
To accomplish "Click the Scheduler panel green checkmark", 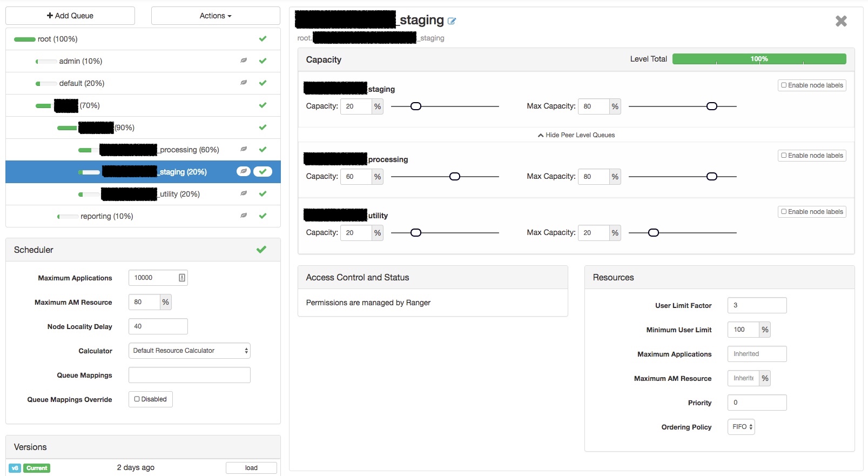I will [261, 250].
